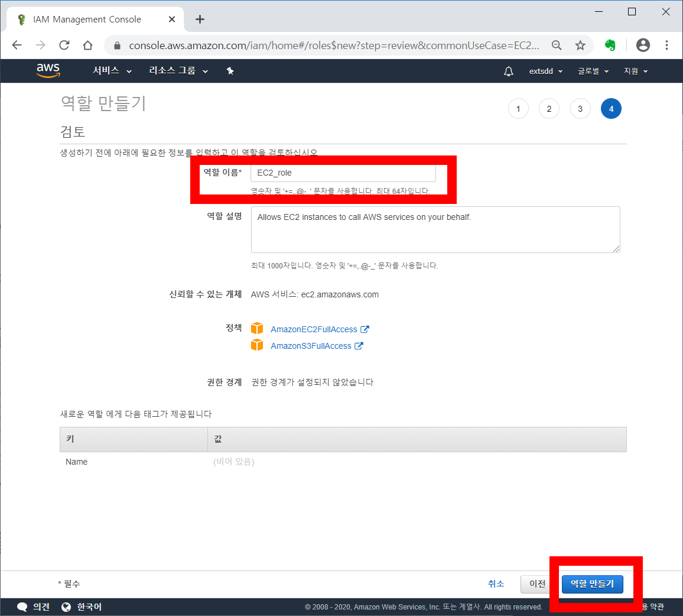Screen dimensions: 683x616
Task: Expand the 서비스 services menu
Action: coord(112,70)
